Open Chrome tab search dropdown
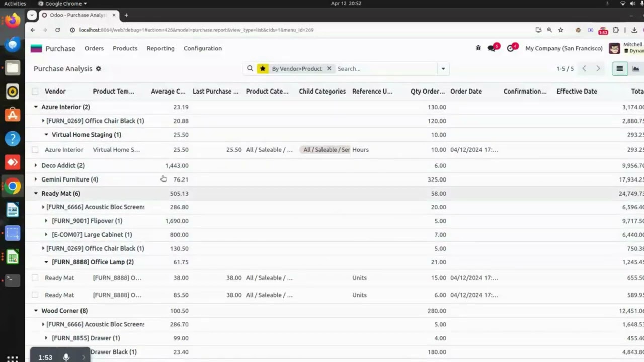This screenshot has width=644, height=362. [32, 15]
